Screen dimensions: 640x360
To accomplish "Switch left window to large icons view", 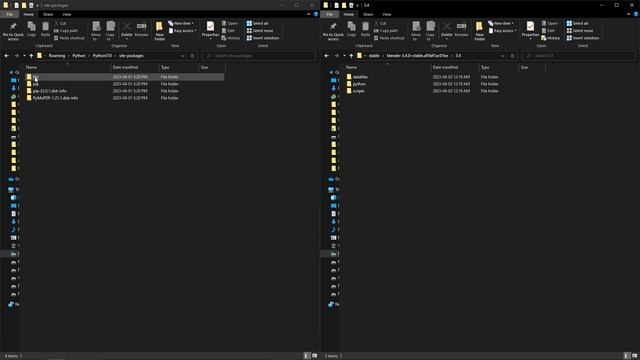I will (314, 356).
